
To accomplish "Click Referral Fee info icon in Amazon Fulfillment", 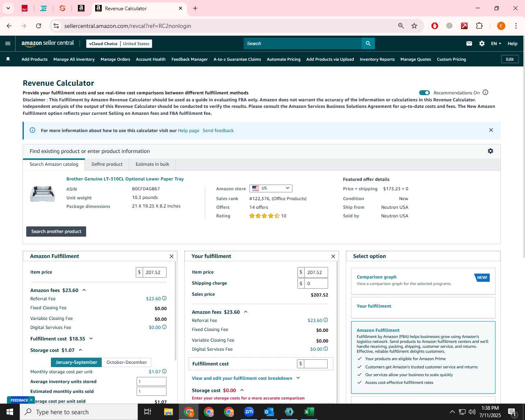I will coord(164,299).
